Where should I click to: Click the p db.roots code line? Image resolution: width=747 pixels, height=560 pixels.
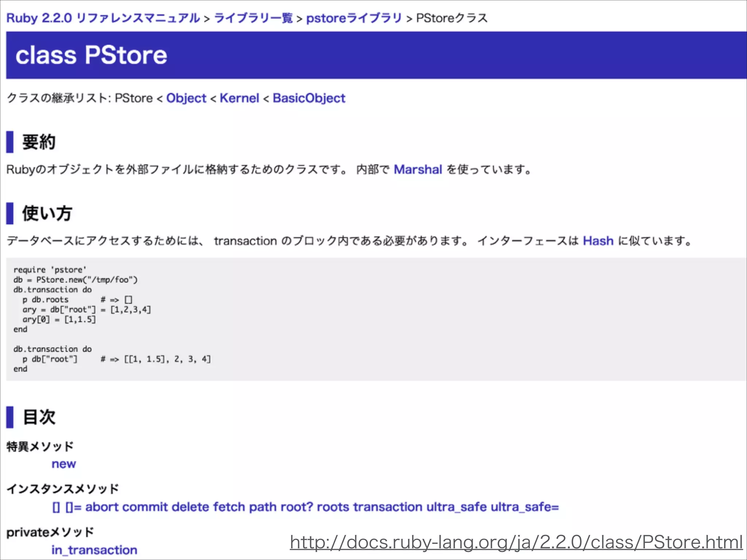click(x=77, y=300)
